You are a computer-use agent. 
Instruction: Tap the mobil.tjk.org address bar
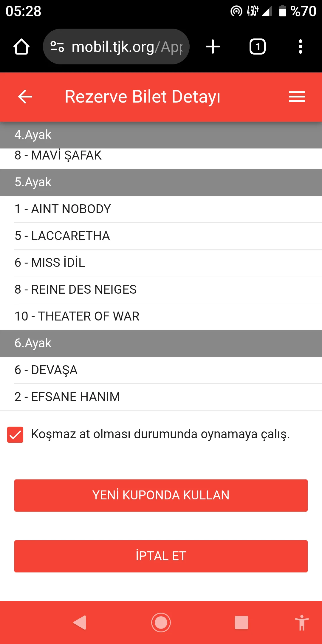(x=127, y=47)
